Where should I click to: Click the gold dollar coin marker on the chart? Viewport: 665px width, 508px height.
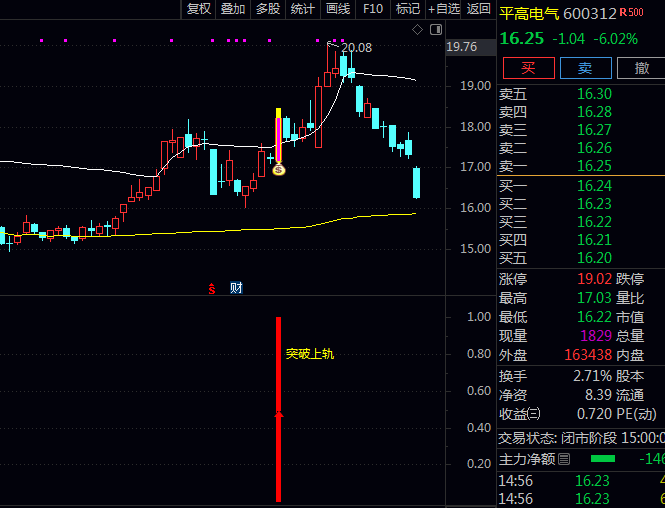point(279,170)
